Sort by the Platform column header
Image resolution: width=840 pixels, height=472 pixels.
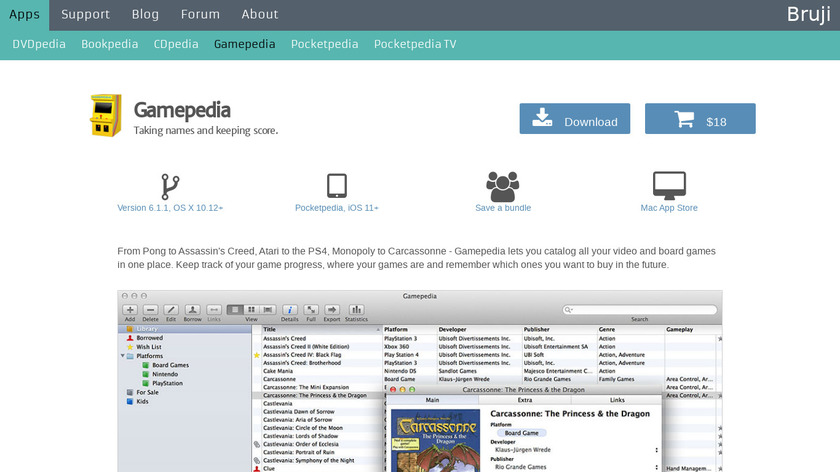pyautogui.click(x=409, y=329)
